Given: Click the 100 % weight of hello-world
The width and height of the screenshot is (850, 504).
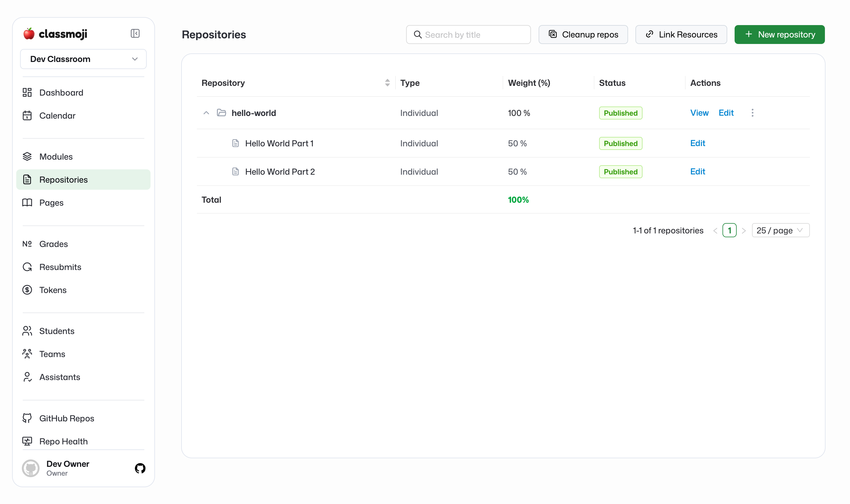Looking at the screenshot, I should [519, 113].
